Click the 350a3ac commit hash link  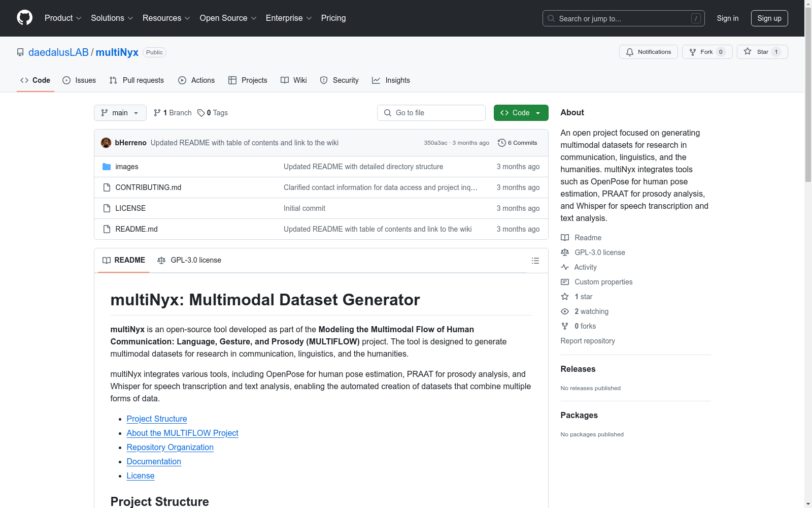(435, 143)
